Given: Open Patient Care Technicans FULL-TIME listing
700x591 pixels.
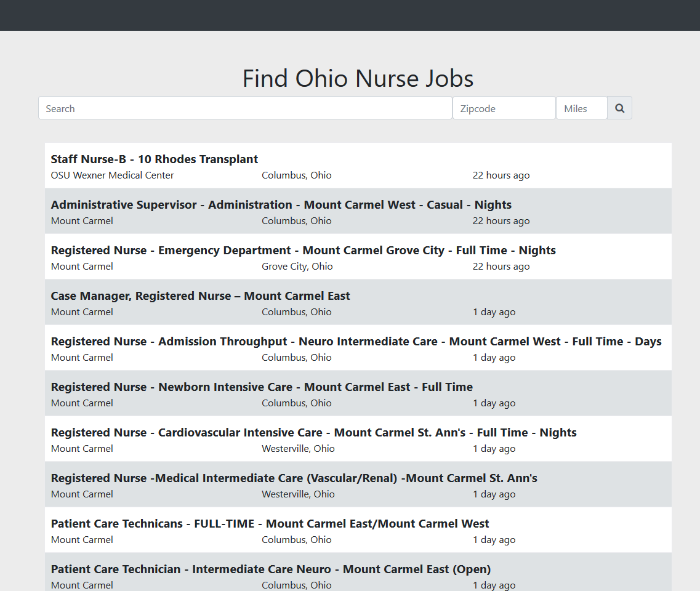Looking at the screenshot, I should click(270, 524).
